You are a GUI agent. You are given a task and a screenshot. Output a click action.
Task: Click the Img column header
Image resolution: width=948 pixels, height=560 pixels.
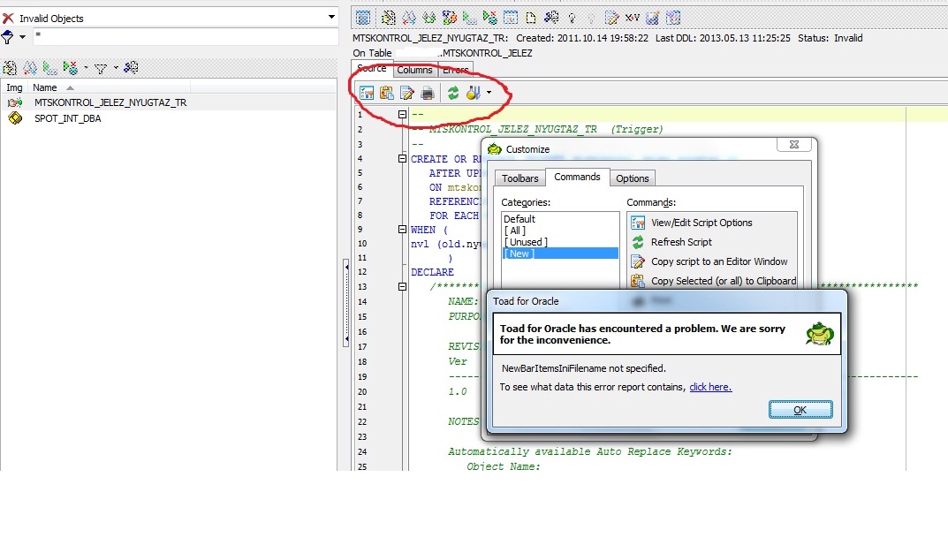(14, 87)
